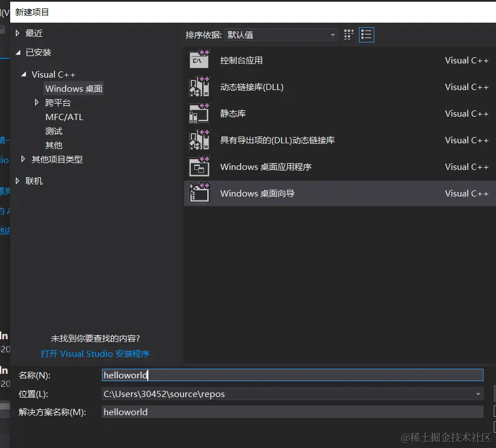Select Windows 桌面 in the tree
This screenshot has height=448, width=496.
click(74, 88)
